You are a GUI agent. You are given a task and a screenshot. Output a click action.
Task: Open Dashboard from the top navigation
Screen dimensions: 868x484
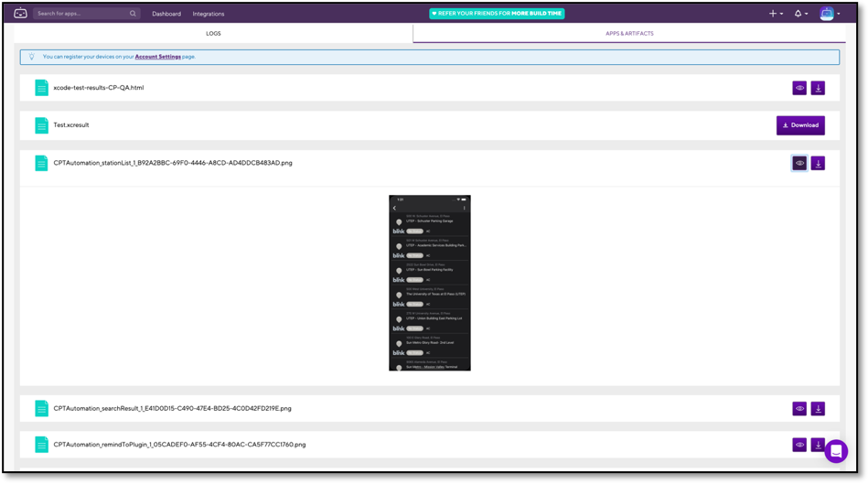coord(166,14)
